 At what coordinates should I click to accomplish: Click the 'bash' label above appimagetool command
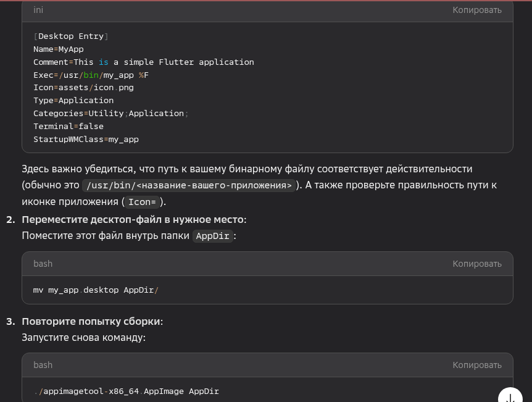[43, 365]
